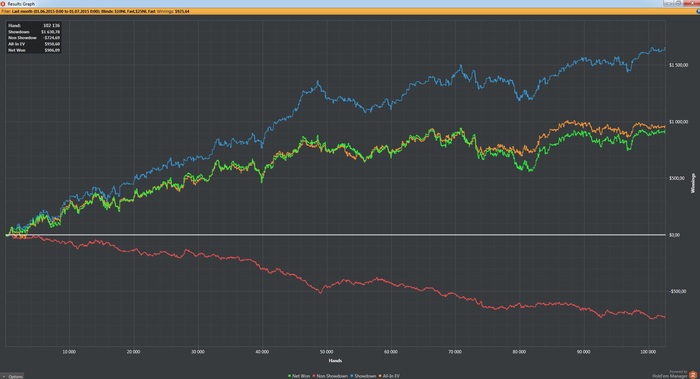Click the round icon at filter bar end
This screenshot has width=700, height=379.
[697, 11]
